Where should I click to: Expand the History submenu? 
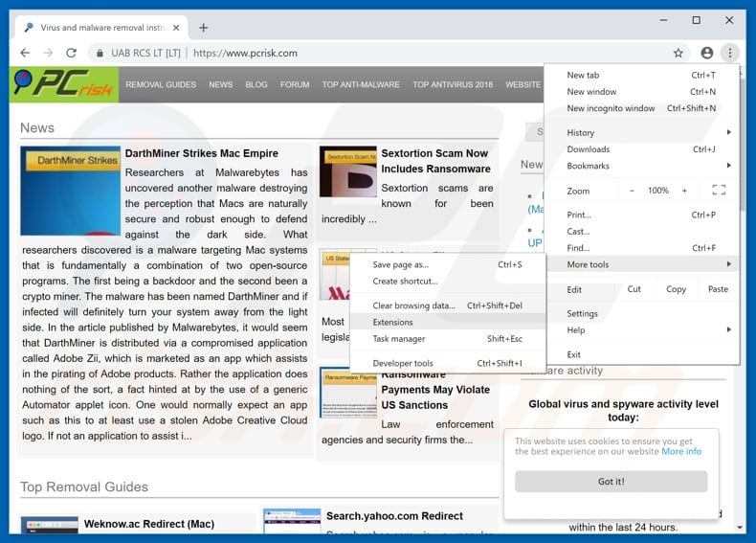642,133
